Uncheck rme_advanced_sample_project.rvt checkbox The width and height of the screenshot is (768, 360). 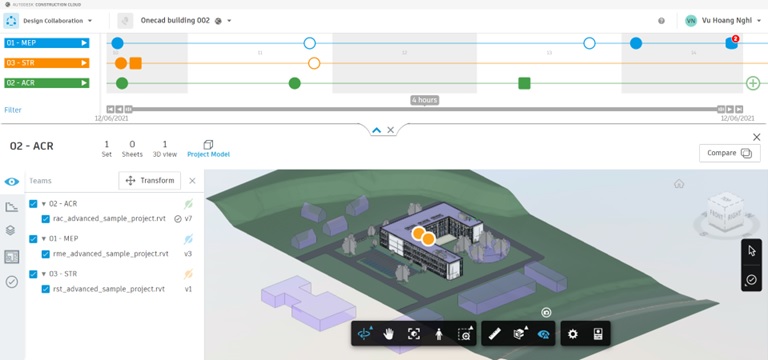[46, 254]
